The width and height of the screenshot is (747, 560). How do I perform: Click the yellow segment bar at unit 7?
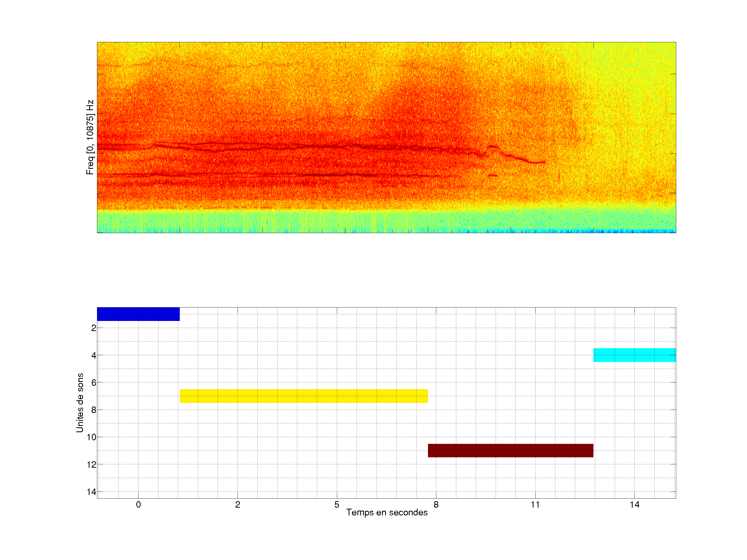click(x=303, y=396)
